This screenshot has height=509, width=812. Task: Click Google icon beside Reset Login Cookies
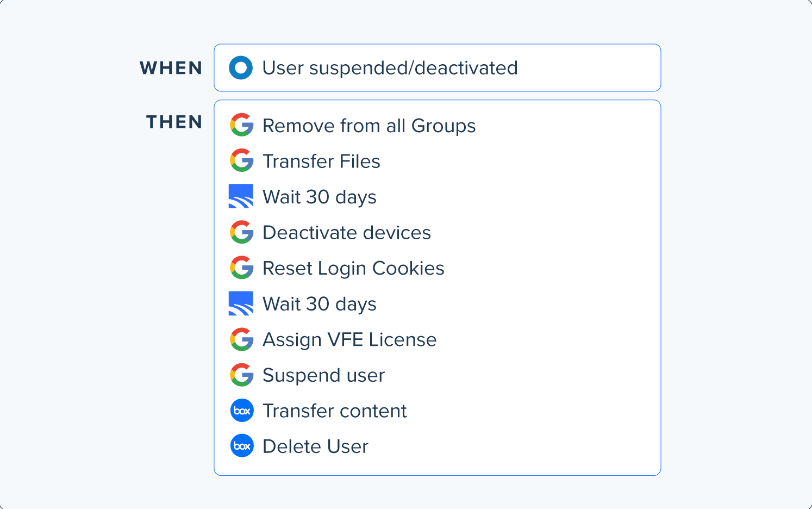click(x=241, y=268)
